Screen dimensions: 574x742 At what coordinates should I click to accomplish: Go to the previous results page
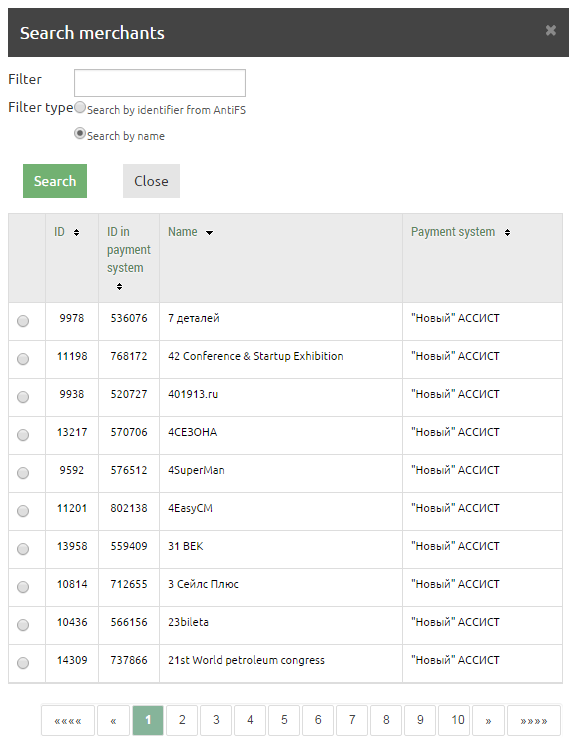113,721
